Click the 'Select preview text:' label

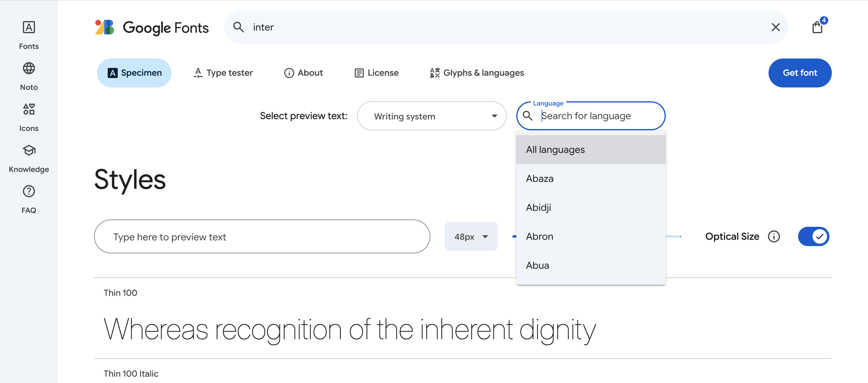pos(303,116)
